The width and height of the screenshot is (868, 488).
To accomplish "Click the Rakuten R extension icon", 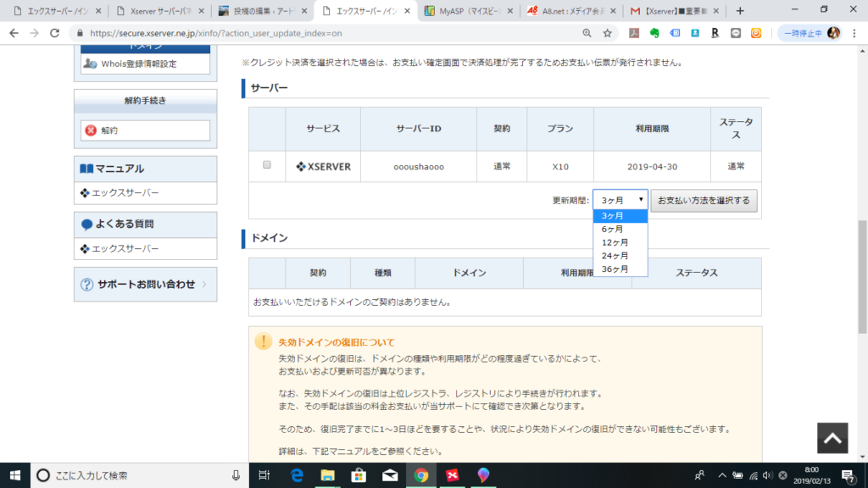I will [715, 33].
